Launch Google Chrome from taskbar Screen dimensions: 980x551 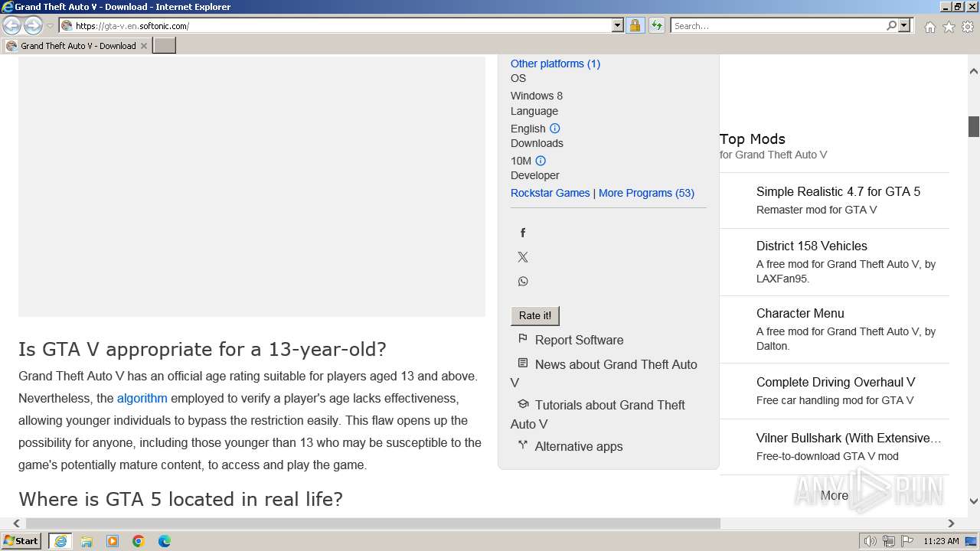point(139,541)
